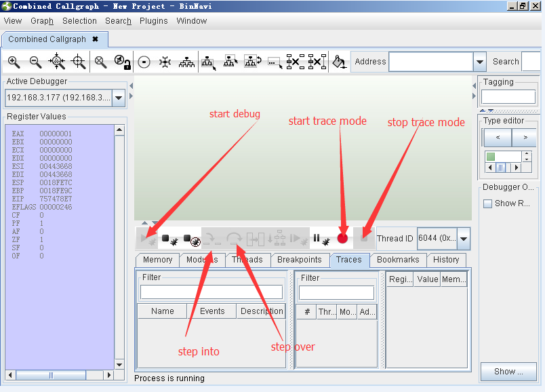545x392 pixels.
Task: Switch to the Bookmarks tab
Action: [x=398, y=260]
